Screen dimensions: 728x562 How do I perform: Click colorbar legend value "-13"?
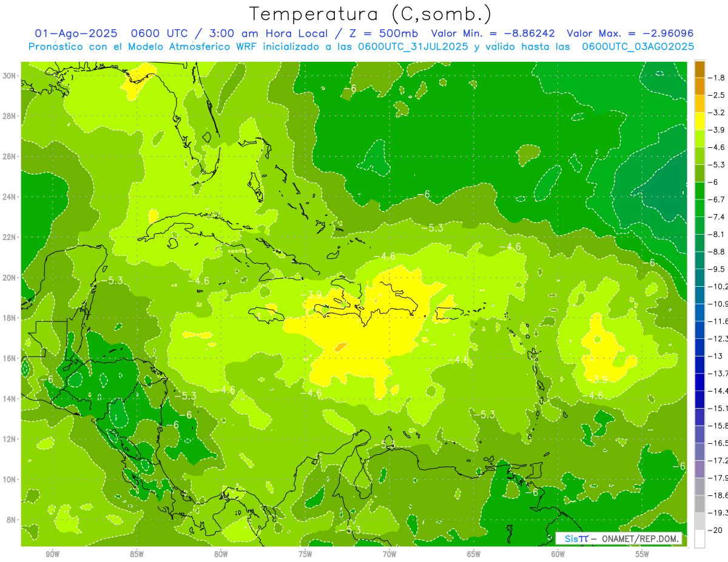[x=715, y=356]
